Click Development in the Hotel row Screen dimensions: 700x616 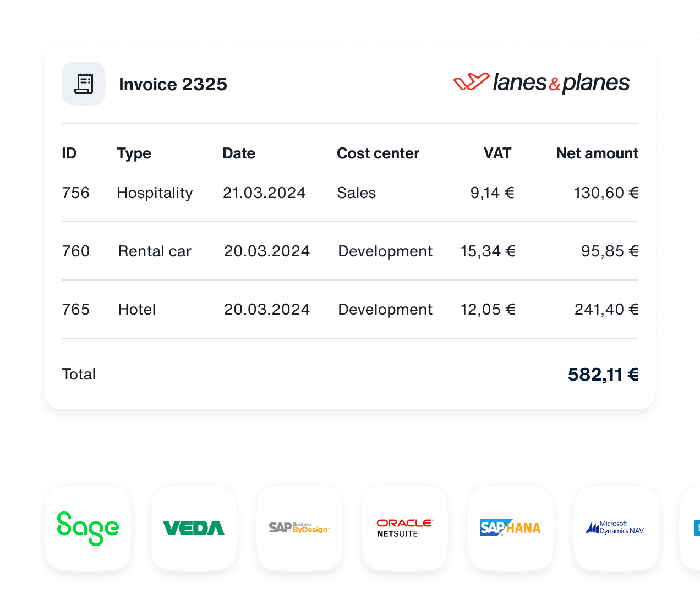pyautogui.click(x=385, y=310)
